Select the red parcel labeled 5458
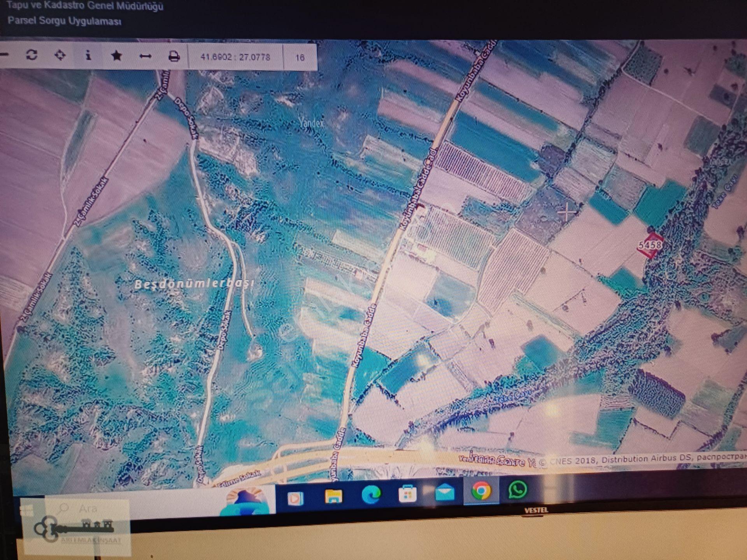 650,245
